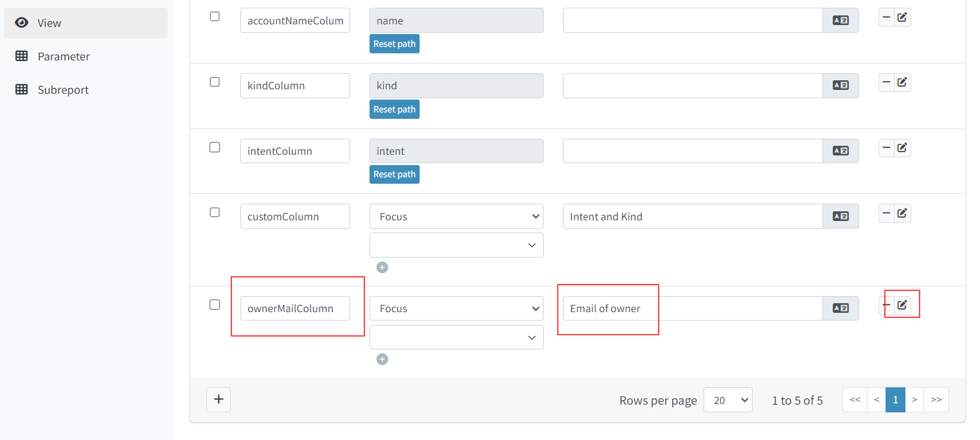Tick the checkbox for kindColumn row
Viewport: 980px width, 440px height.
coord(215,82)
